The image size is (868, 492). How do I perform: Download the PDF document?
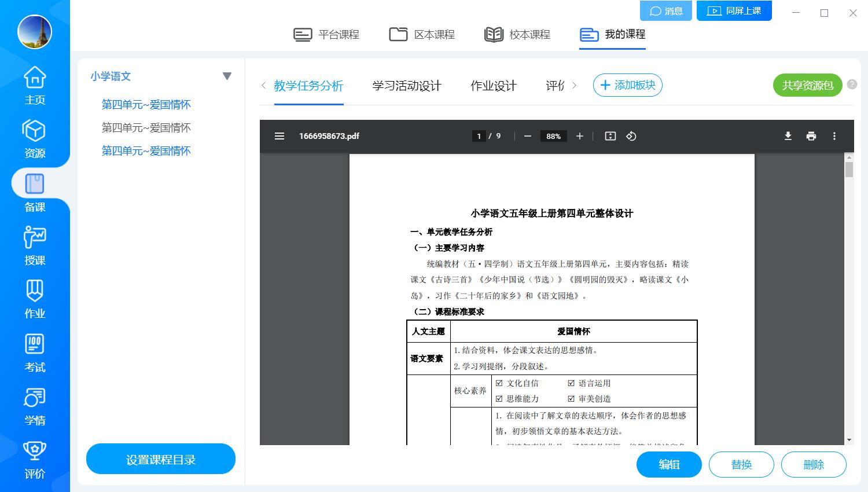(x=788, y=136)
